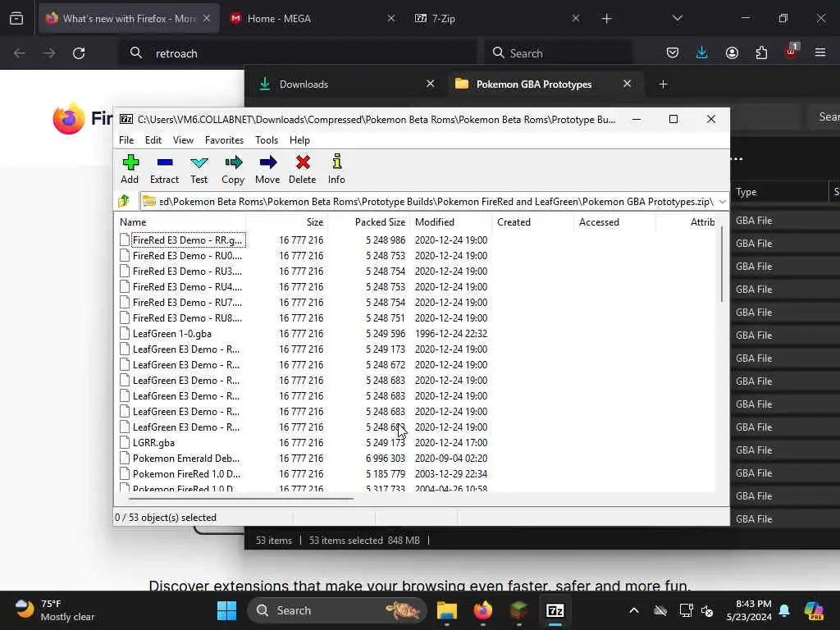Screen dimensions: 840x630
Task: Click the Add toolbar icon in 7-Zip
Action: (x=130, y=169)
